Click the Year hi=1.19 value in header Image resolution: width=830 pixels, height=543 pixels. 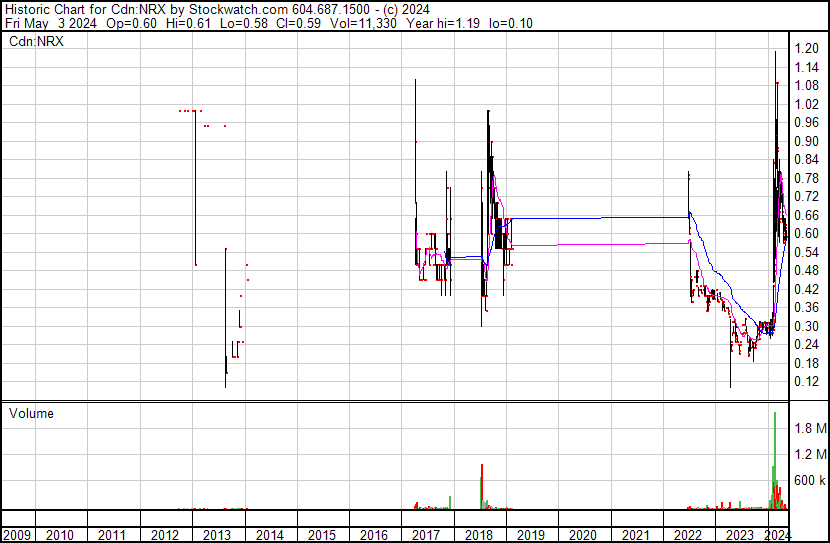(443, 23)
